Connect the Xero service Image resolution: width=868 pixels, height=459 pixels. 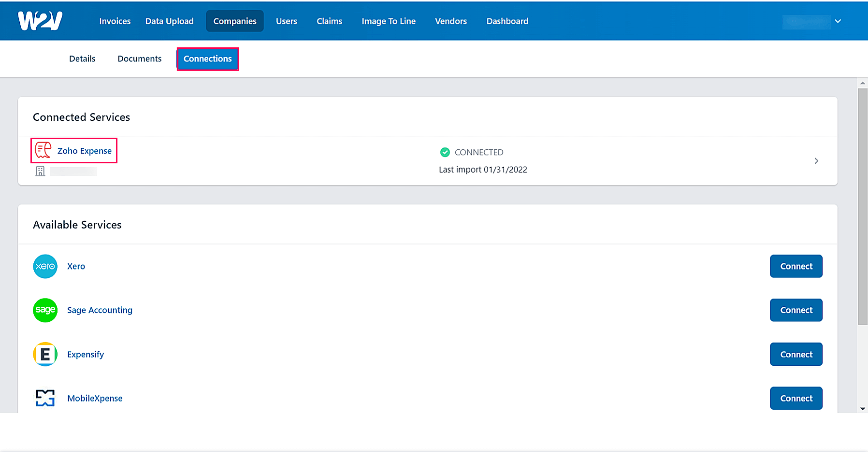(796, 266)
